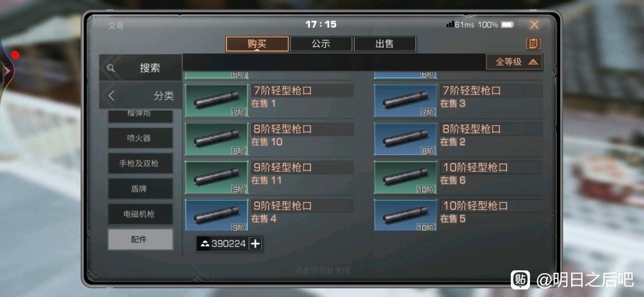The image size is (644, 297).
Task: Add gold with the plus icon
Action: coord(255,244)
